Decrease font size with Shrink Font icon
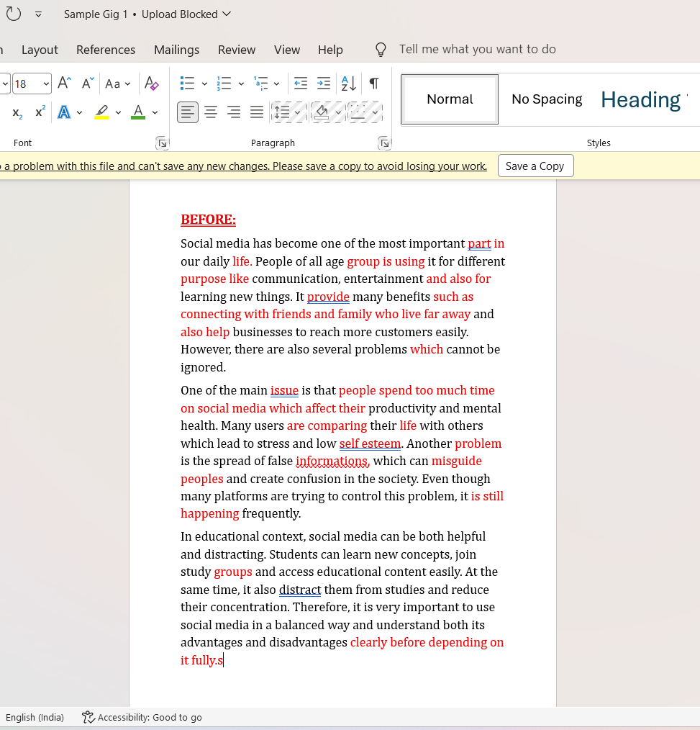The width and height of the screenshot is (700, 730). [x=88, y=84]
